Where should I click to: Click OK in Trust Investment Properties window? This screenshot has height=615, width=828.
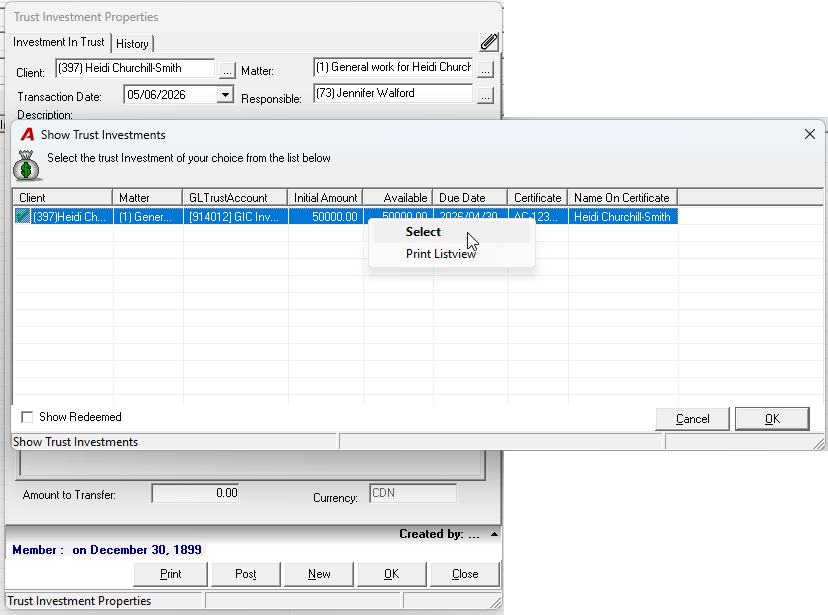pyautogui.click(x=392, y=574)
